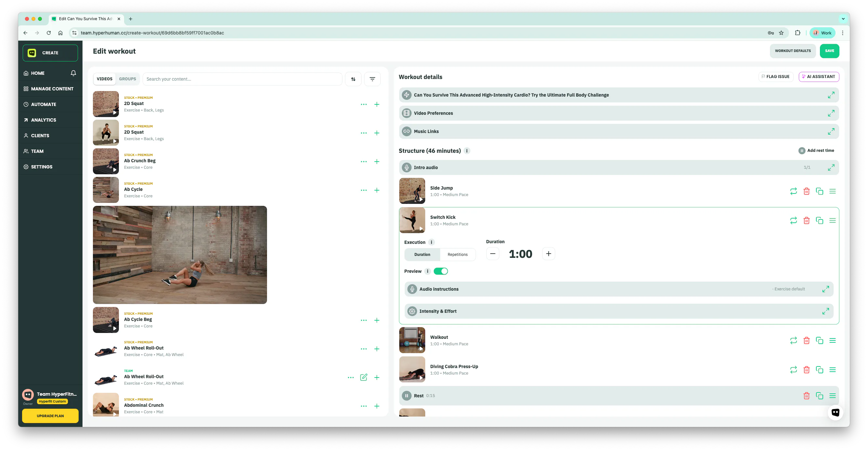
Task: Open the sort options icon above the video list
Action: [353, 79]
